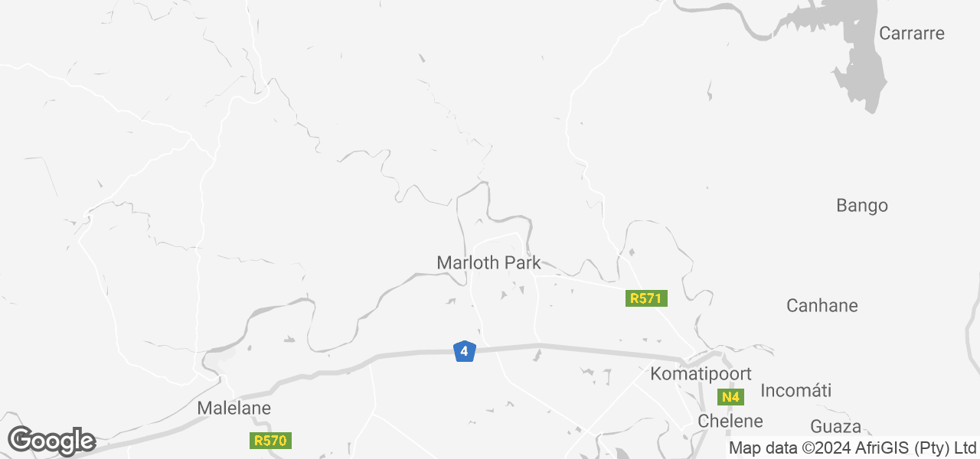This screenshot has height=459, width=980.
Task: Select the Carrarre place label
Action: (x=912, y=34)
